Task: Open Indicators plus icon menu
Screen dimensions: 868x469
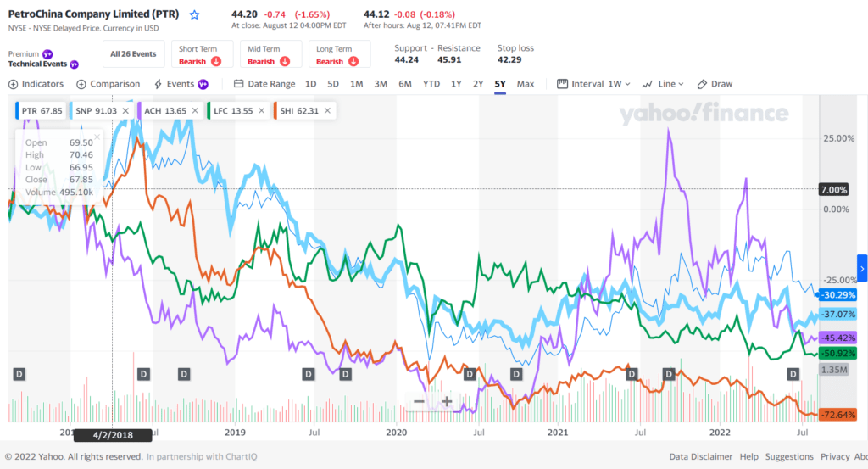Action: pos(14,84)
